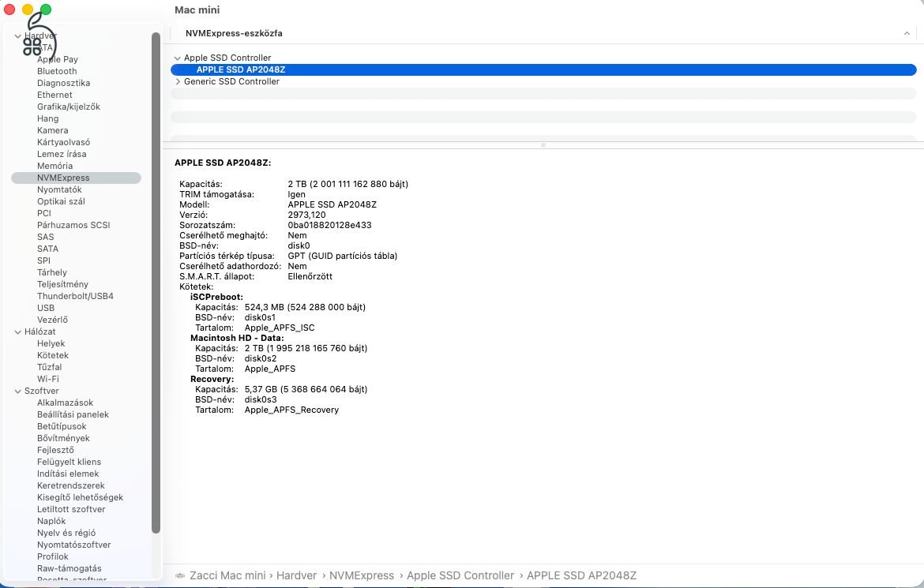Open Tárhely in the sidebar

pyautogui.click(x=52, y=272)
